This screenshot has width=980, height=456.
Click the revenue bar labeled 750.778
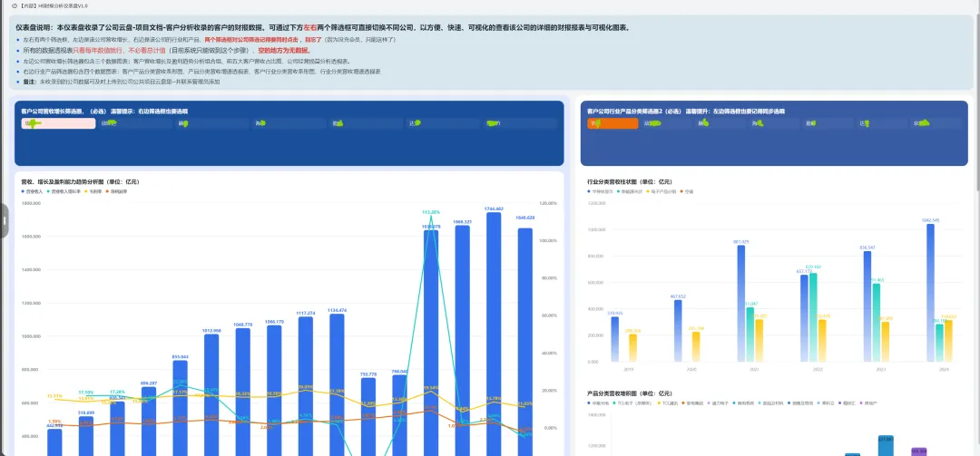[368, 417]
